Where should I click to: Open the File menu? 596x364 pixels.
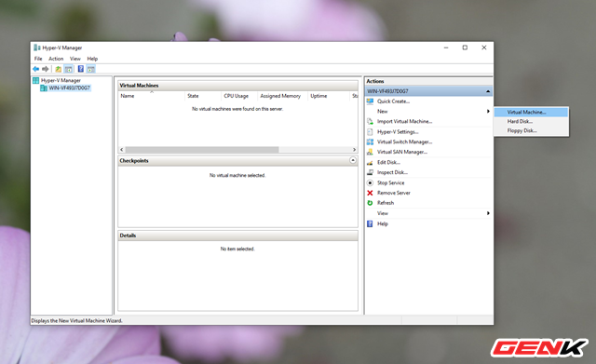tap(38, 59)
